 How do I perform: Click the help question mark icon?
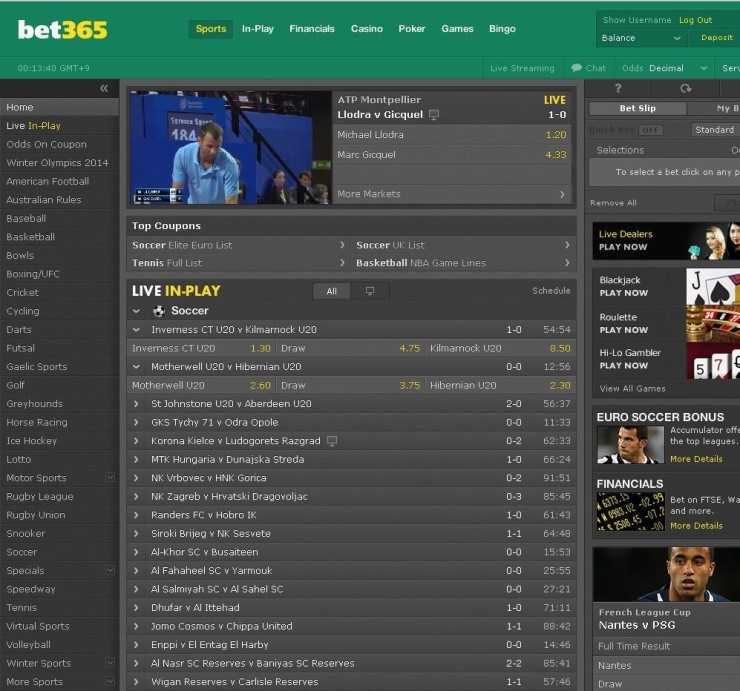[618, 88]
